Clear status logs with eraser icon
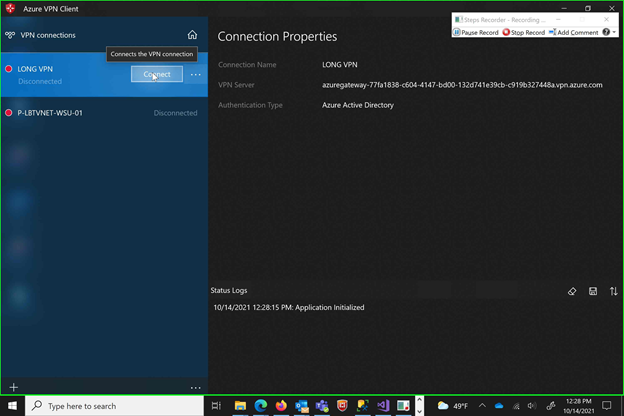The width and height of the screenshot is (624, 416). pyautogui.click(x=572, y=291)
